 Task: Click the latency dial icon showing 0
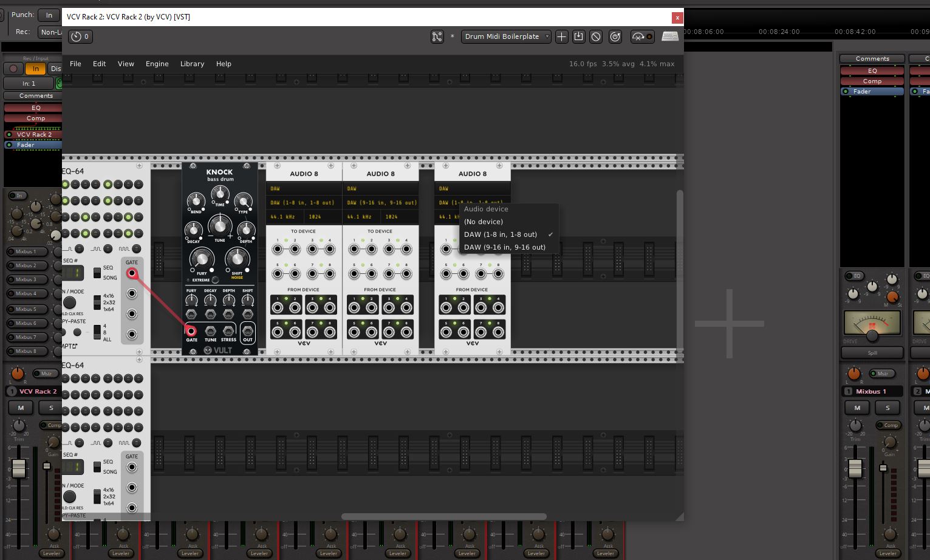pos(80,36)
